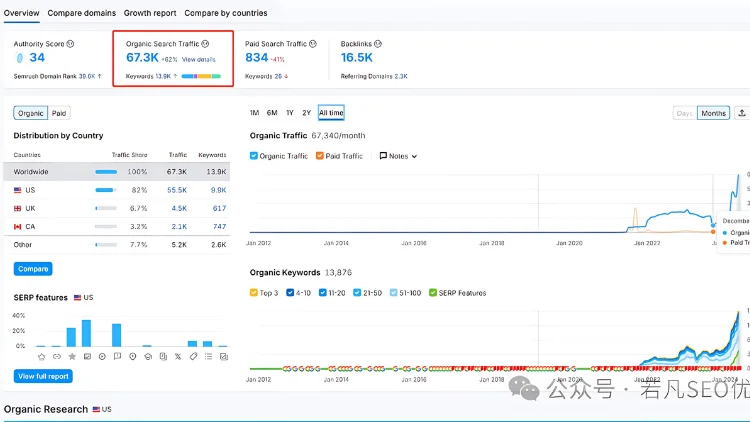Click the featured snippet crown icon in SERP features

(42, 356)
